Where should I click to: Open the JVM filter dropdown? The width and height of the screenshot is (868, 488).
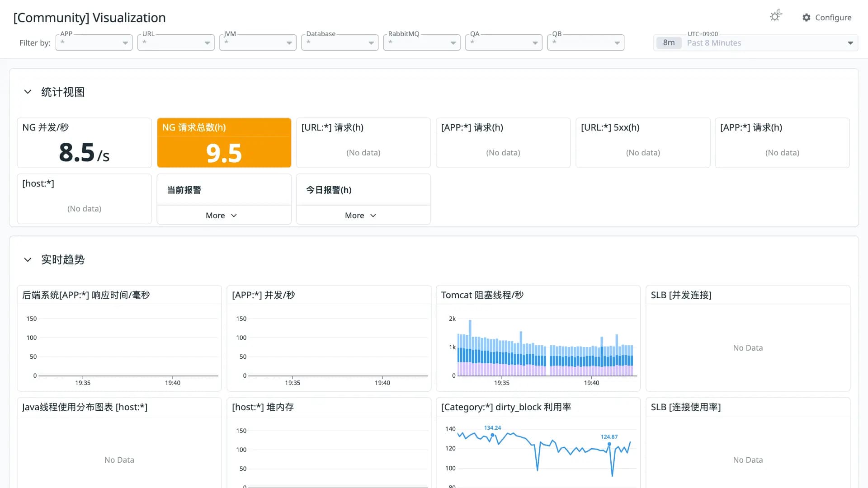tap(258, 42)
